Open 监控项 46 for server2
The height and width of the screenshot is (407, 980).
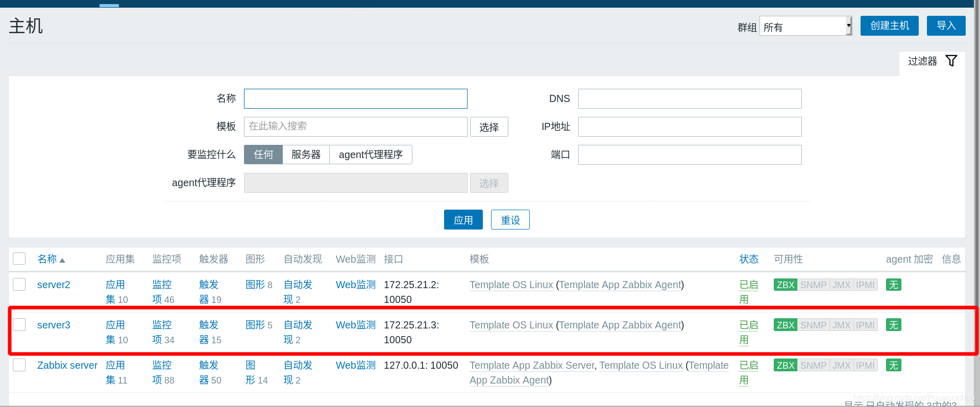(x=162, y=292)
